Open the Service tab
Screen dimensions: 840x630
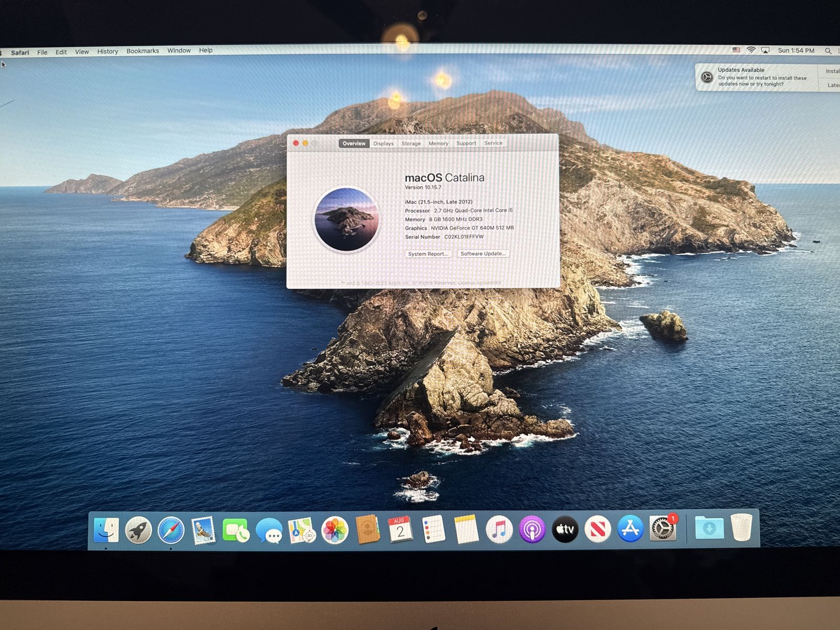point(493,143)
